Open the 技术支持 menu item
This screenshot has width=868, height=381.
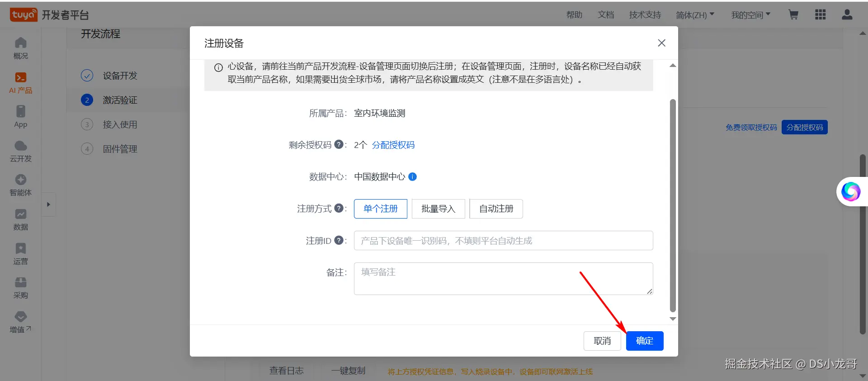coord(645,15)
